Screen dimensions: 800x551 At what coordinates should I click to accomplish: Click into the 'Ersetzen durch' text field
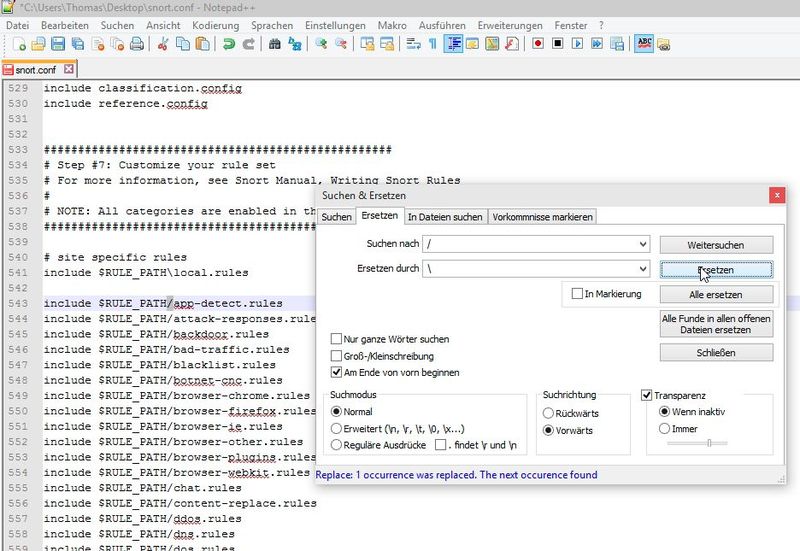(530, 268)
